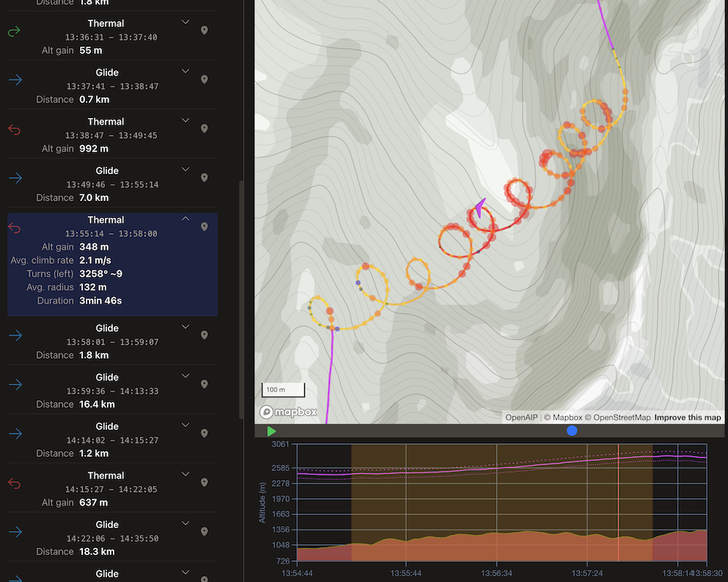This screenshot has width=728, height=582.
Task: Click the Mapbox logo on the map
Action: (289, 412)
